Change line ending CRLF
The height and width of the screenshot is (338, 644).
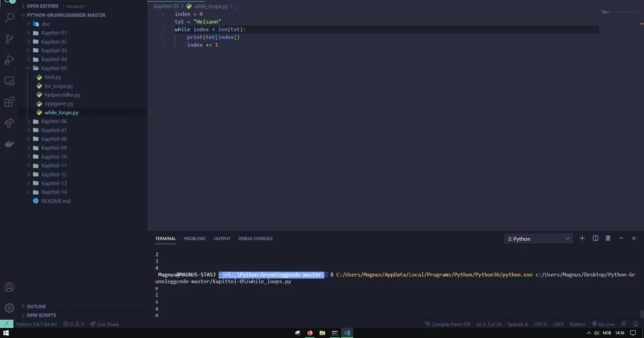559,324
